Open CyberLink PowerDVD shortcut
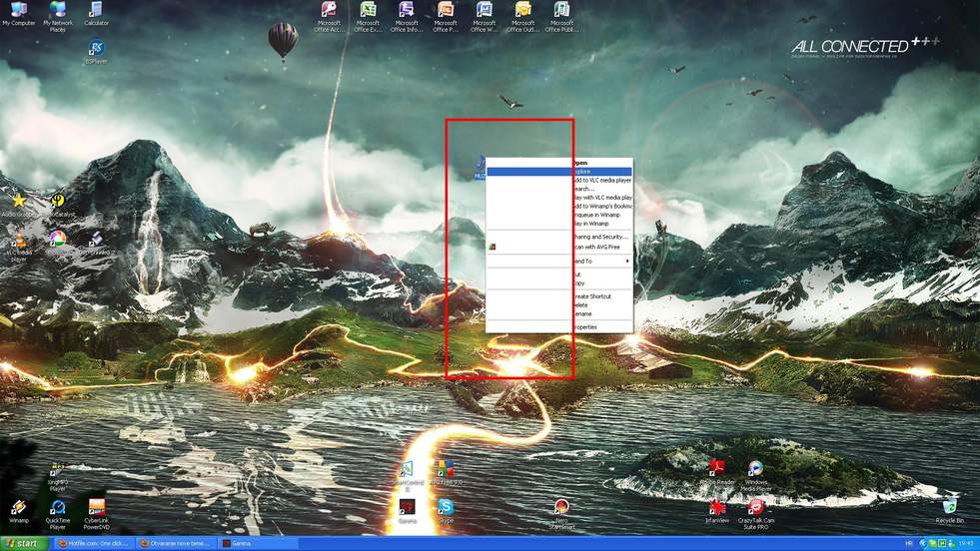This screenshot has height=551, width=980. click(96, 515)
